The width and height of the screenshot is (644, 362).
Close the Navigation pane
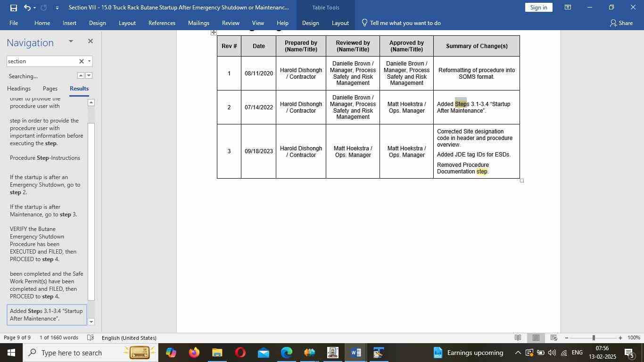tap(90, 41)
